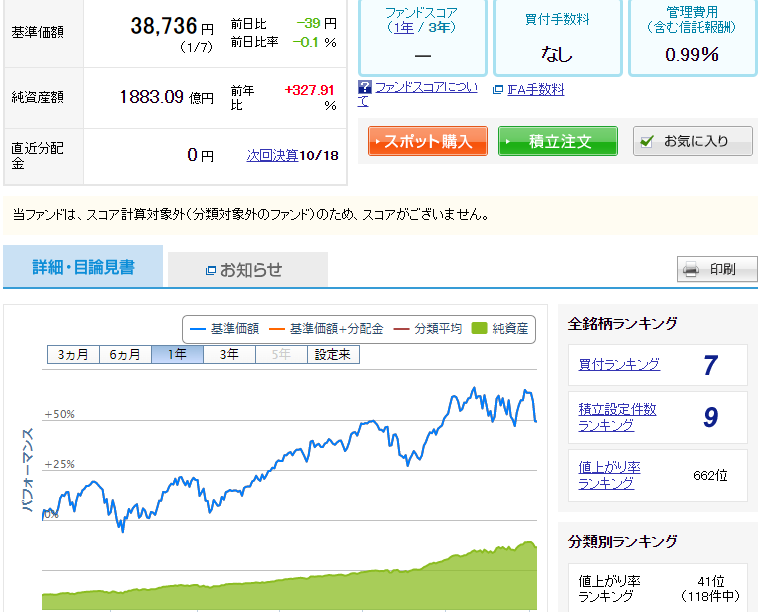Click the printer icon on 印刷 button

(691, 269)
